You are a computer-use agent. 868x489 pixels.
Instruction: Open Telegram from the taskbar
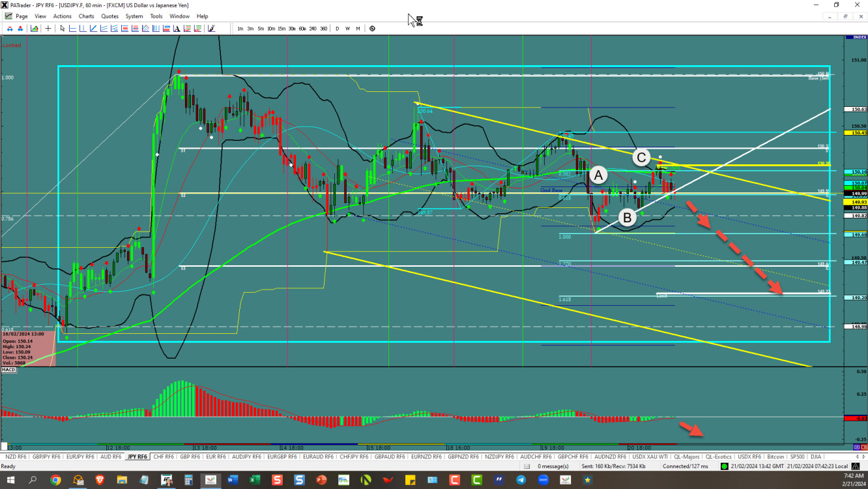[x=521, y=481]
